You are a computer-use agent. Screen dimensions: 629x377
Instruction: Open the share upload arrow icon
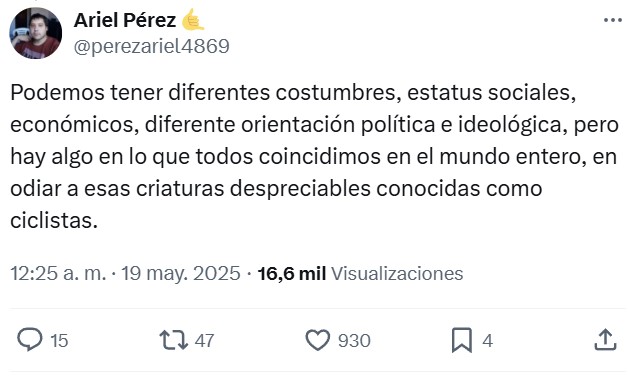click(x=605, y=340)
